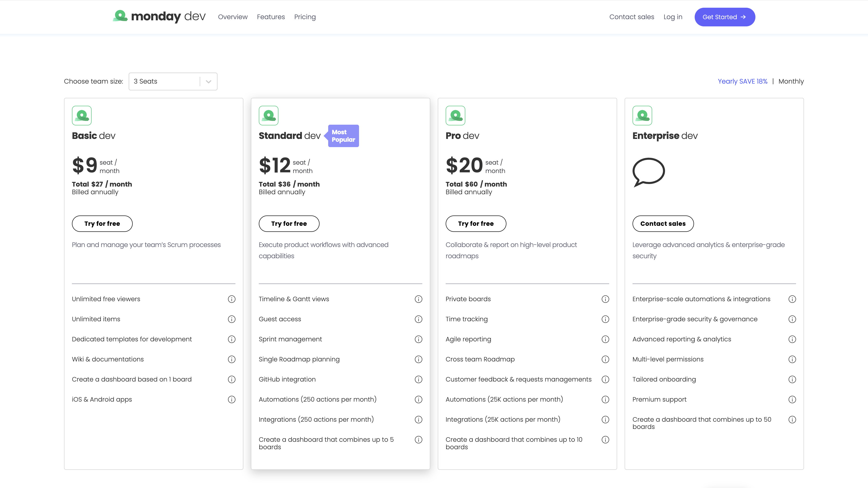Click the Total $36 / month text
This screenshot has width=868, height=488.
[x=289, y=184]
